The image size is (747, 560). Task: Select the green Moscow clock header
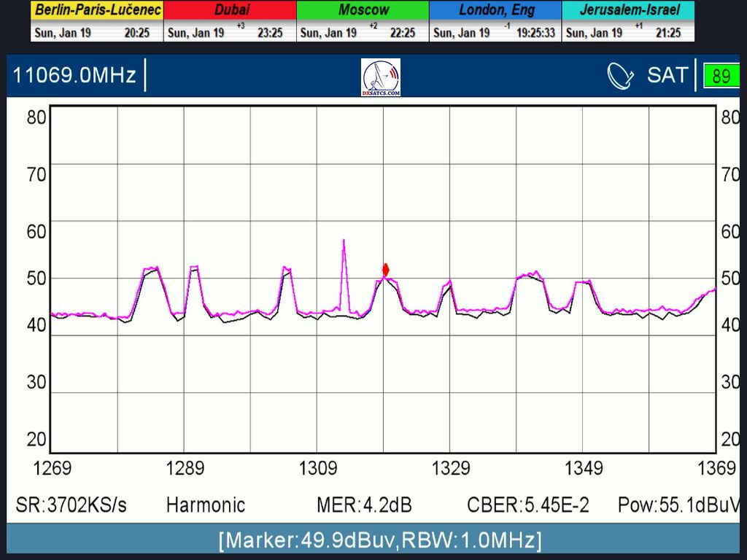pyautogui.click(x=363, y=10)
